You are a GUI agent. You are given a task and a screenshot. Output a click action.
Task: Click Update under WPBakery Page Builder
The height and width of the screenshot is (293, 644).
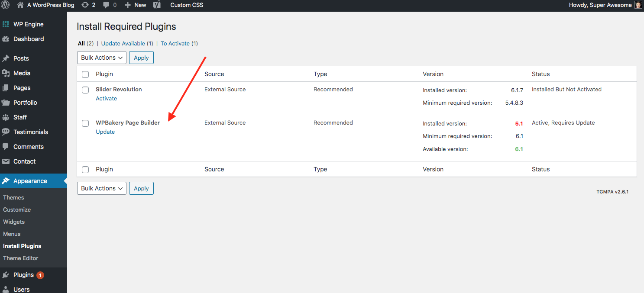tap(105, 132)
